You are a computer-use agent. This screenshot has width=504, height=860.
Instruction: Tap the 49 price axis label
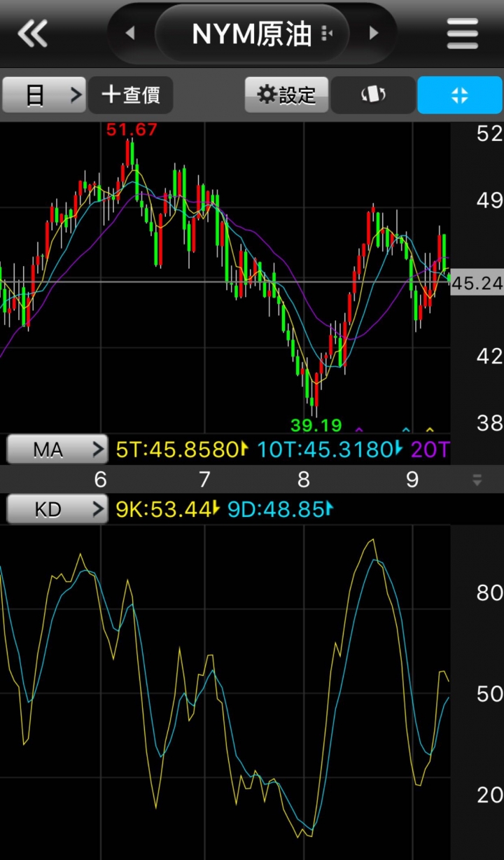tap(489, 201)
